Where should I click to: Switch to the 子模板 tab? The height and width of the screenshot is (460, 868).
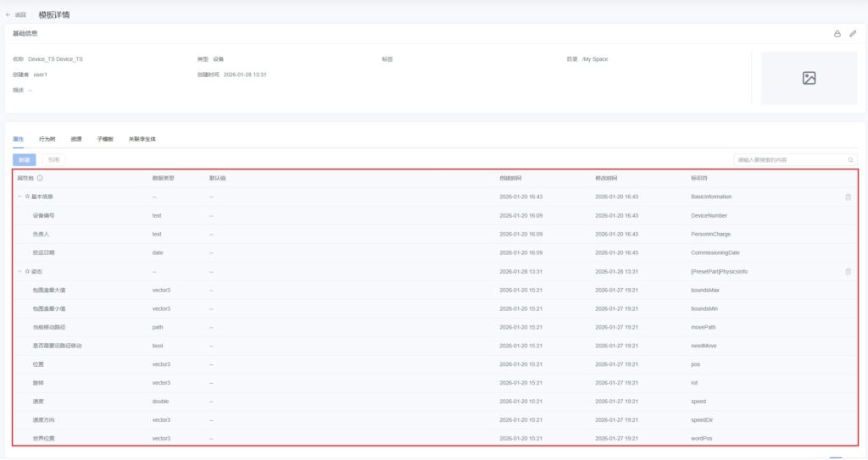(105, 139)
